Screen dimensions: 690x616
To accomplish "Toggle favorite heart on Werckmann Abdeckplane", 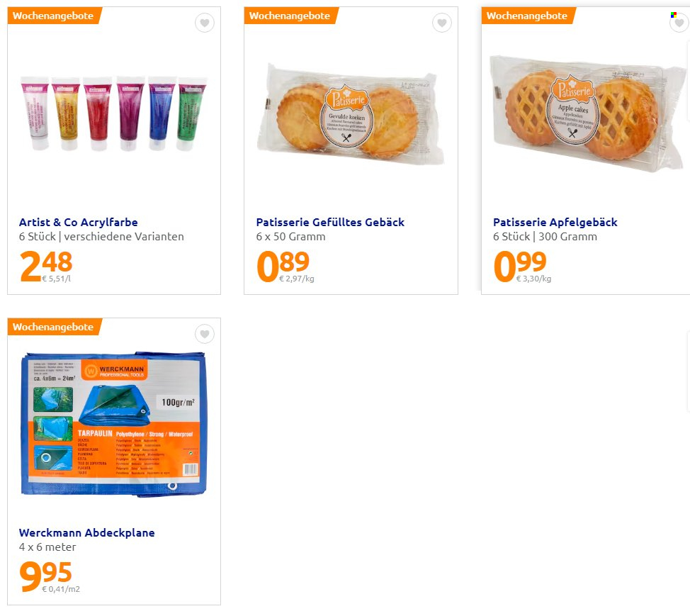I will [205, 334].
